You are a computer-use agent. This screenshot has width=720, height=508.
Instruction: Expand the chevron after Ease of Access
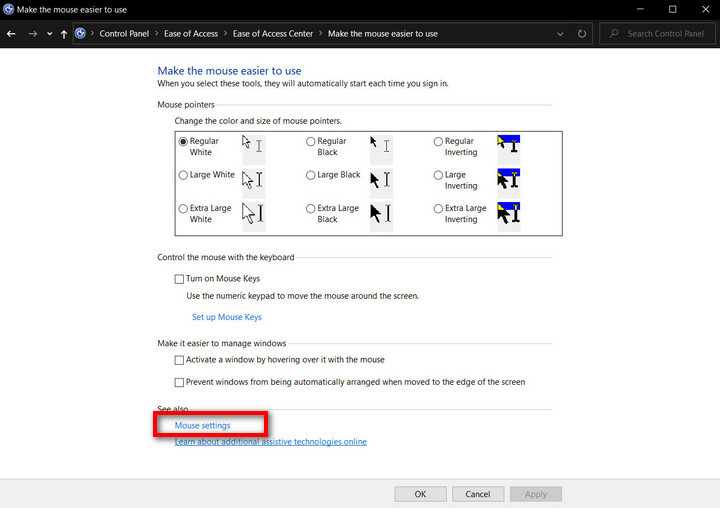coord(225,34)
